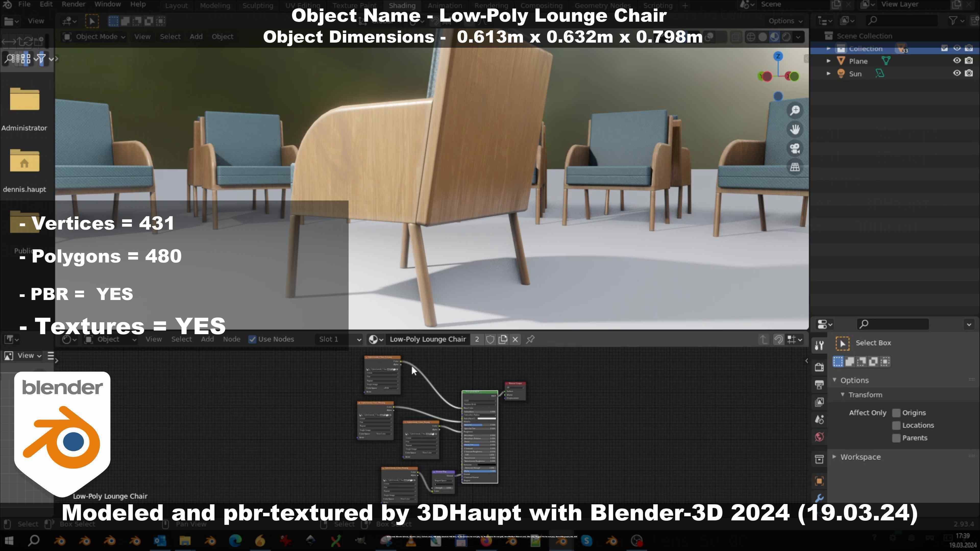Collapse the Transform subpanel

pyautogui.click(x=843, y=395)
